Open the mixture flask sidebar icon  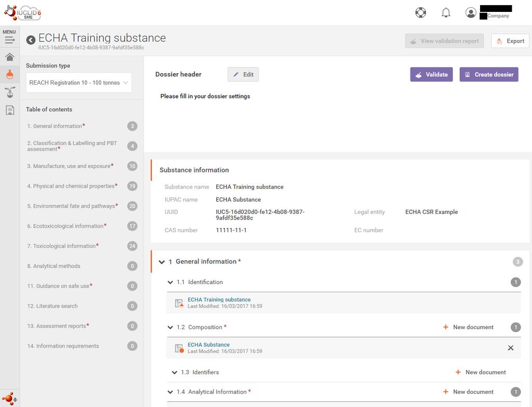tap(10, 92)
